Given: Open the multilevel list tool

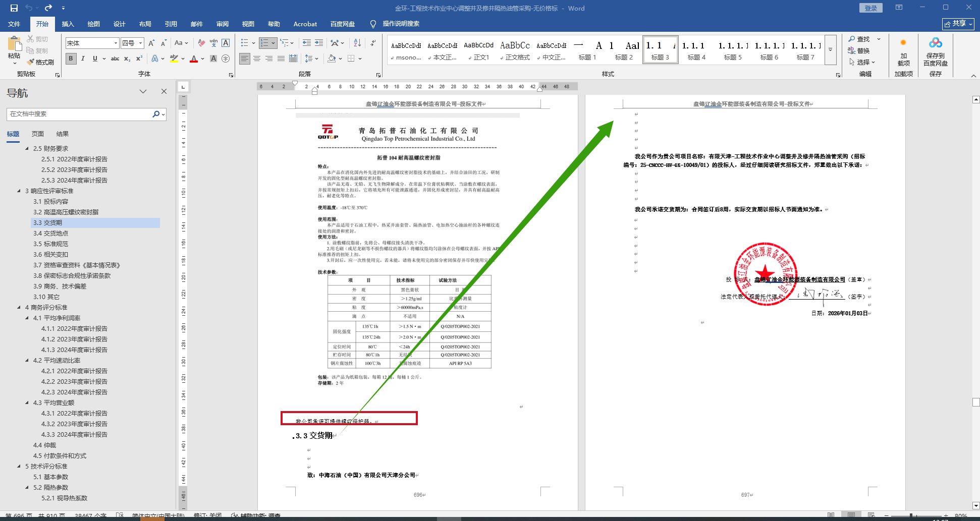Looking at the screenshot, I should point(285,43).
